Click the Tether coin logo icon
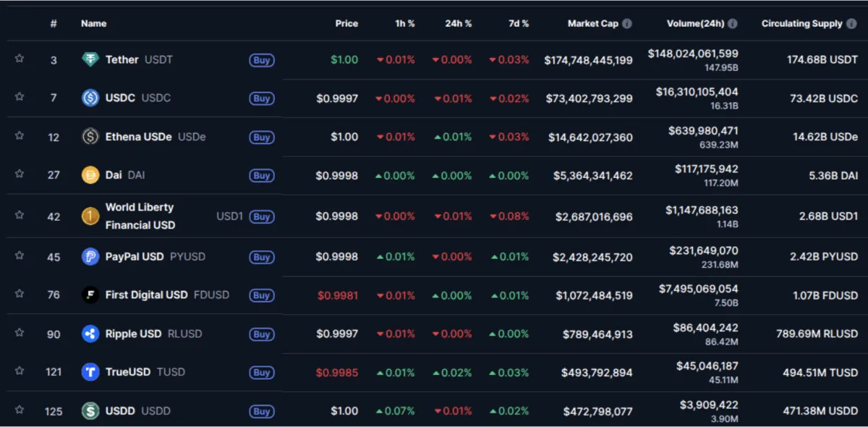The image size is (868, 427). tap(90, 60)
